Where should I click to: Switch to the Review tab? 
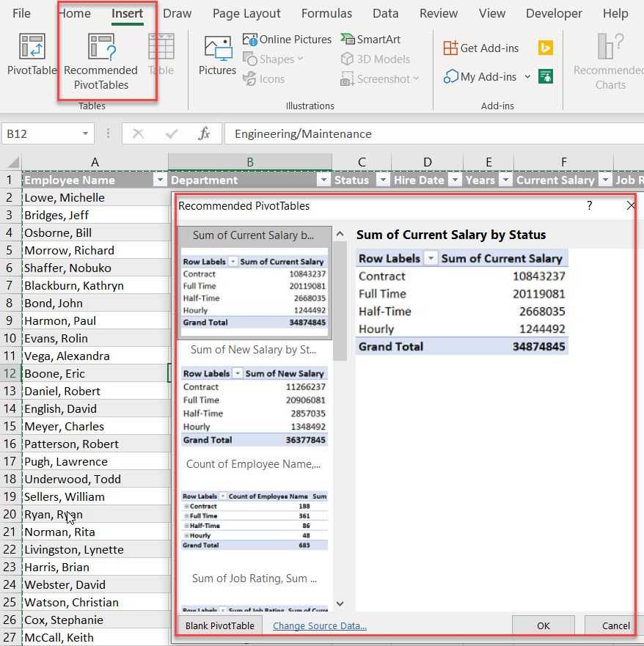439,13
